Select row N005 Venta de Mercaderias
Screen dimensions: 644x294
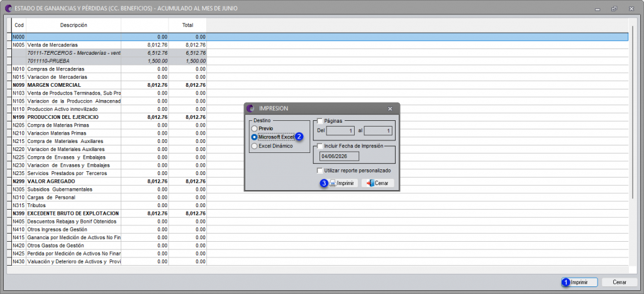(109, 45)
